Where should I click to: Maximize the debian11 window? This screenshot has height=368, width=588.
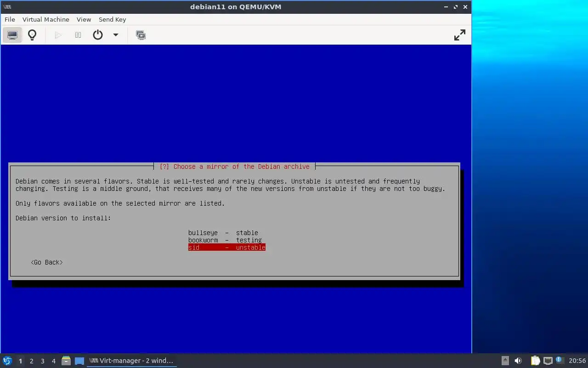(x=456, y=7)
